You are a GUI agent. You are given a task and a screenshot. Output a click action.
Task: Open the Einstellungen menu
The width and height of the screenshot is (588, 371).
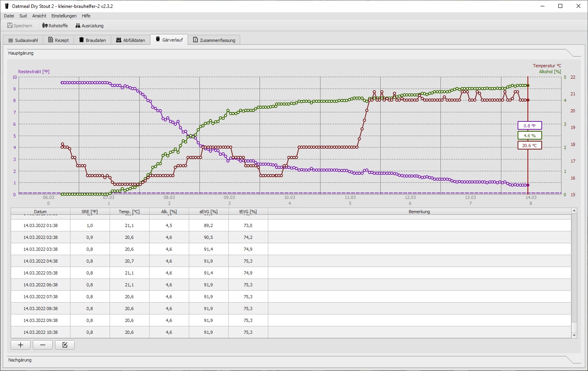[x=64, y=16]
